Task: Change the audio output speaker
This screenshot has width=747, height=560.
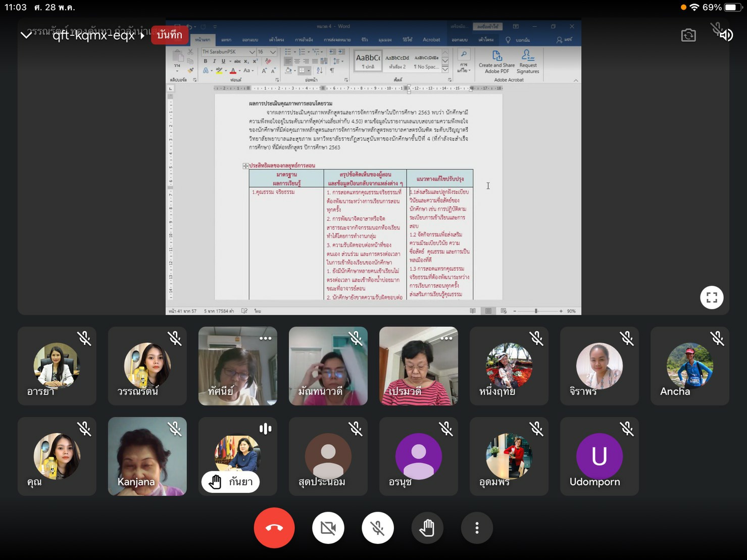Action: point(726,35)
